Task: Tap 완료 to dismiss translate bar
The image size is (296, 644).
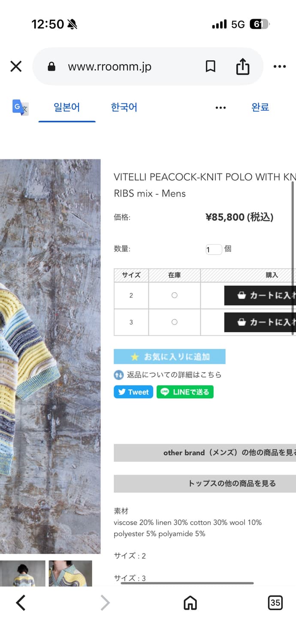Action: [x=260, y=107]
